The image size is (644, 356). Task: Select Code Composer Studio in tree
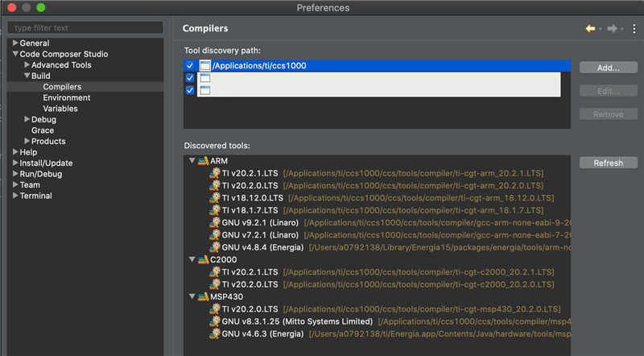tap(64, 54)
